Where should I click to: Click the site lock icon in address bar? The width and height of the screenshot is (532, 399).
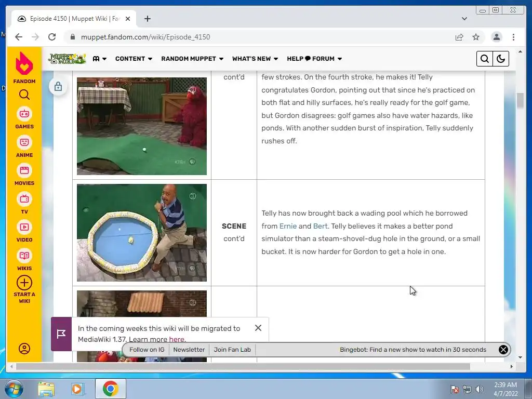[73, 37]
